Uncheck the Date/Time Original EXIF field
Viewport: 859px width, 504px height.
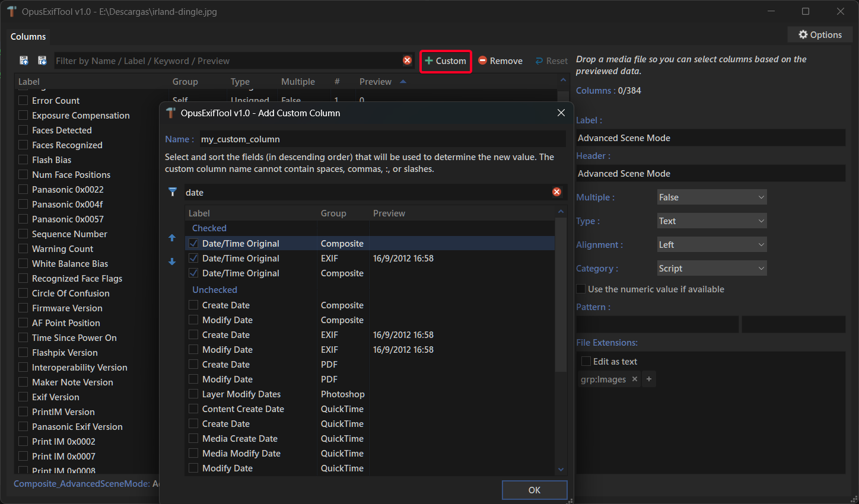[193, 258]
